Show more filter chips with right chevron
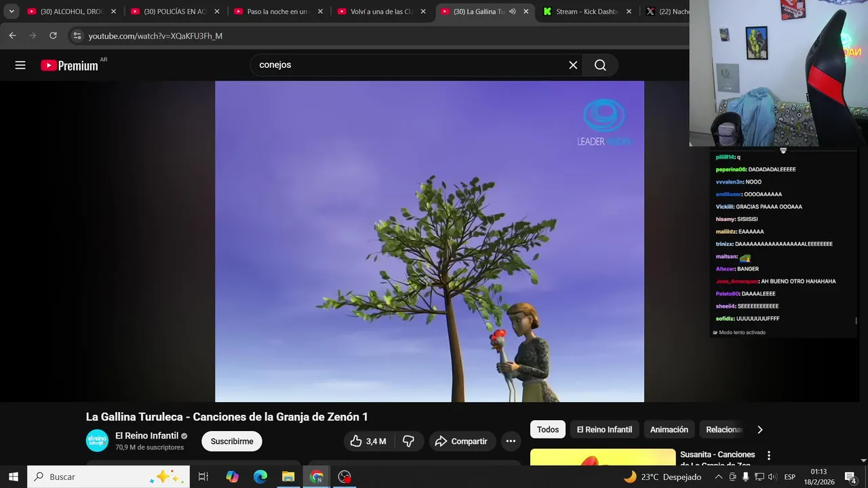This screenshot has height=488, width=868. click(x=759, y=430)
